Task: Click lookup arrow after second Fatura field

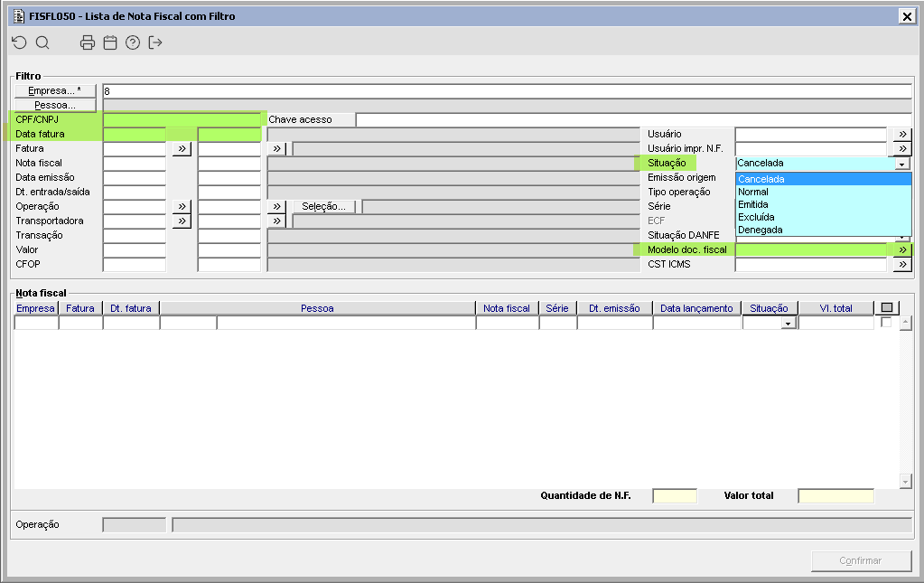Action: click(276, 148)
